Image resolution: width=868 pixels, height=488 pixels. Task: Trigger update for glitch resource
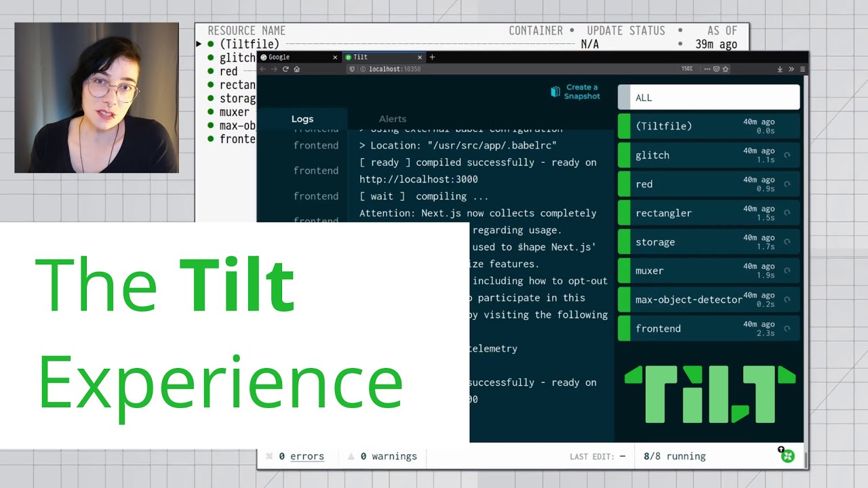(787, 155)
